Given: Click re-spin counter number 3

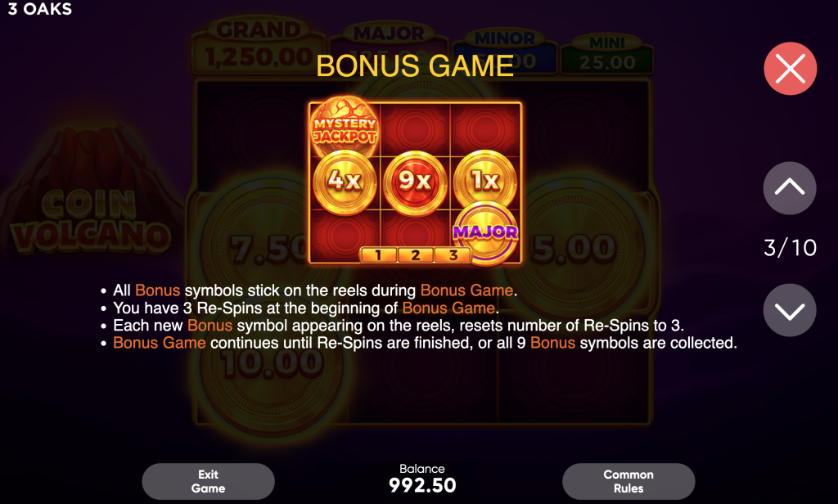Looking at the screenshot, I should click(453, 255).
